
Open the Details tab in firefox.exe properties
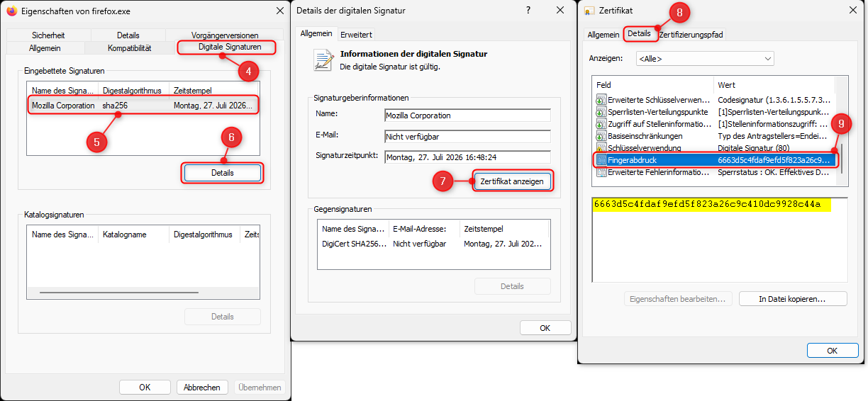pos(128,35)
